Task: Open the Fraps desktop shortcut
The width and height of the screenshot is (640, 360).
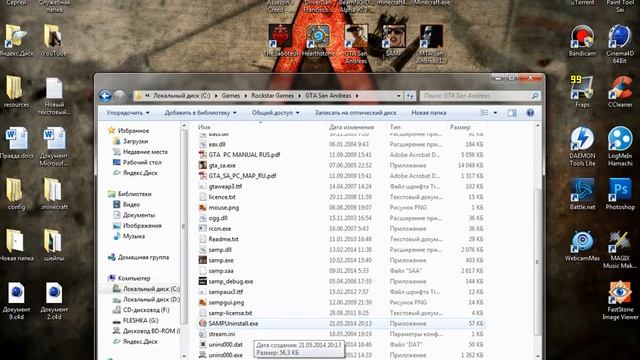Action: click(x=582, y=91)
